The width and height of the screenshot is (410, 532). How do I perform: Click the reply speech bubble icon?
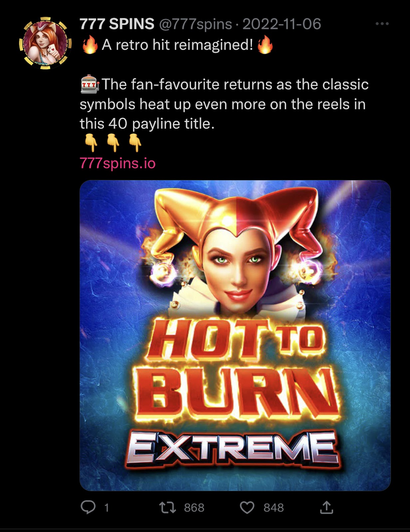point(88,507)
